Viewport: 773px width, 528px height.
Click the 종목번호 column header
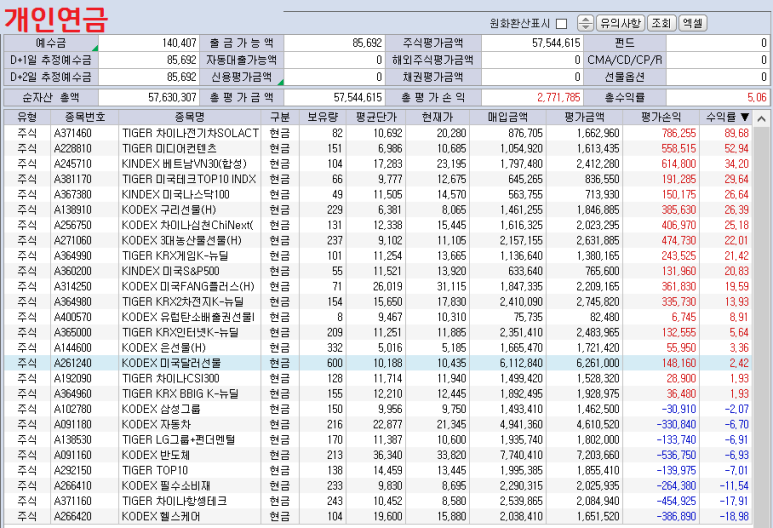[x=85, y=117]
